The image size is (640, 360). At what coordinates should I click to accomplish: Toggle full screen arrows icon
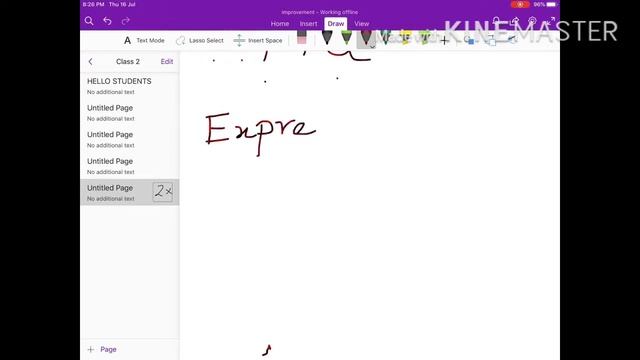(551, 20)
